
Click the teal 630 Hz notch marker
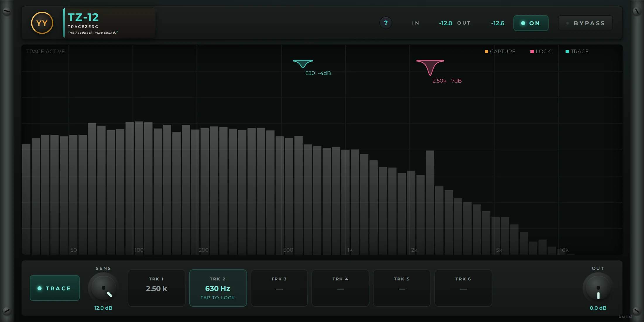(x=303, y=64)
